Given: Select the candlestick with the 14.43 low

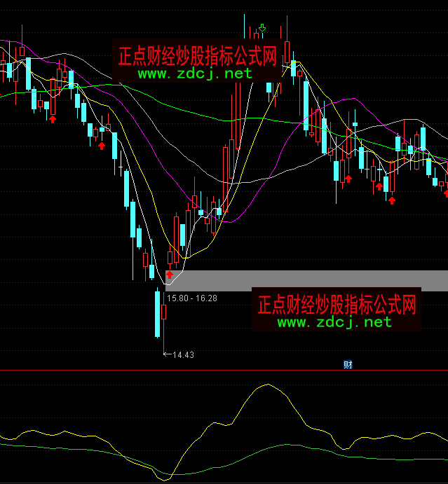Looking at the screenshot, I should [x=157, y=314].
